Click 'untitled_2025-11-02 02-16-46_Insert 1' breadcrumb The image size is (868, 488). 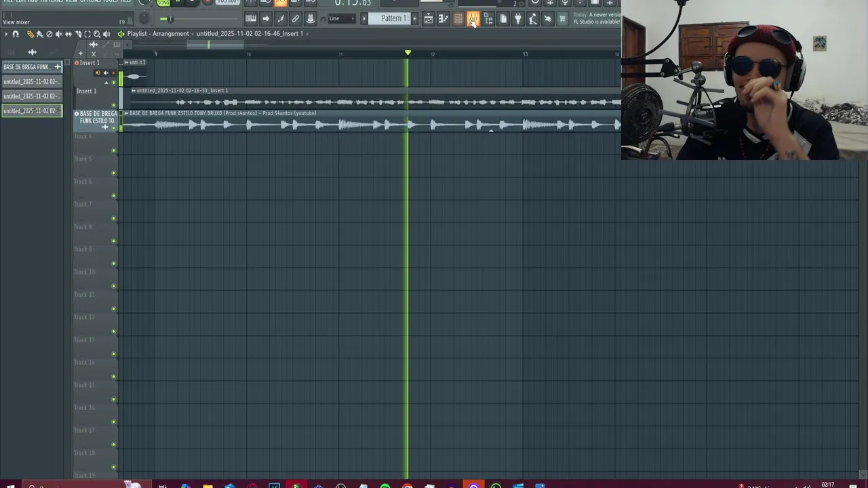click(250, 34)
